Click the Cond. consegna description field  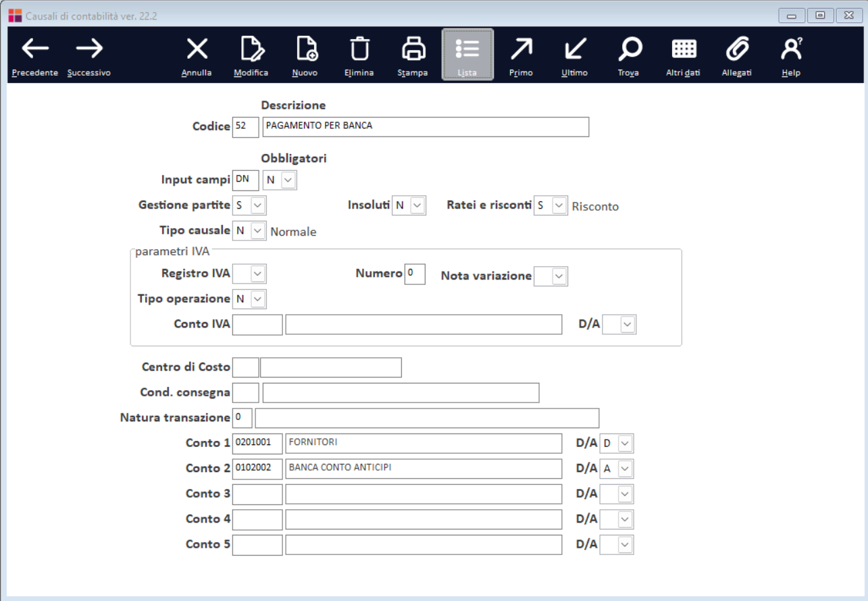[x=401, y=392]
